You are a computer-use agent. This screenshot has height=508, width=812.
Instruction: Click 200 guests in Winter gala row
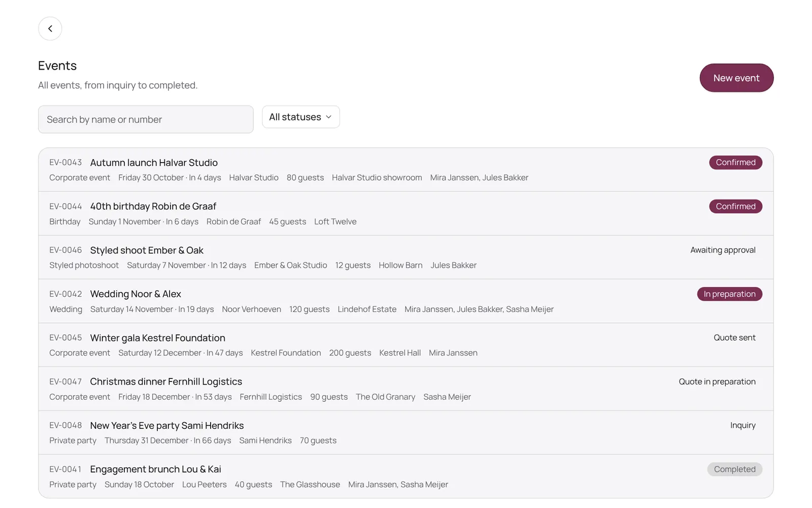350,353
